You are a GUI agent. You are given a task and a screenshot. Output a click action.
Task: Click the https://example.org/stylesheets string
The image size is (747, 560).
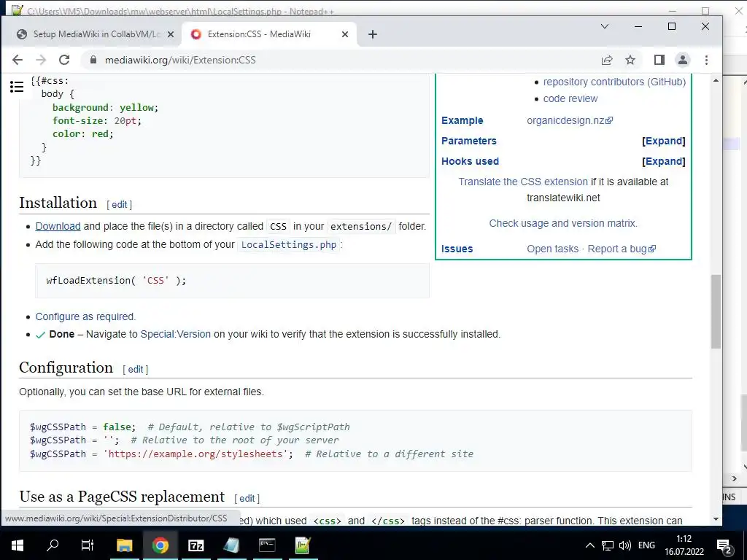[x=196, y=454]
